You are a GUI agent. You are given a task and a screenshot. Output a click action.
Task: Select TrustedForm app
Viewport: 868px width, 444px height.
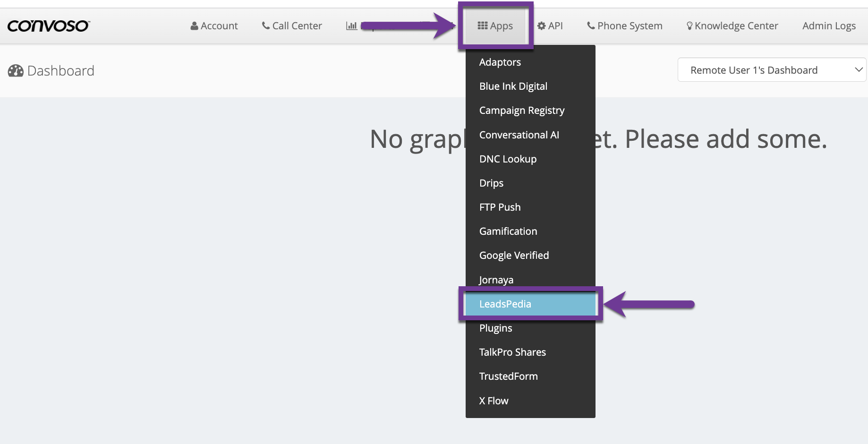tap(508, 376)
